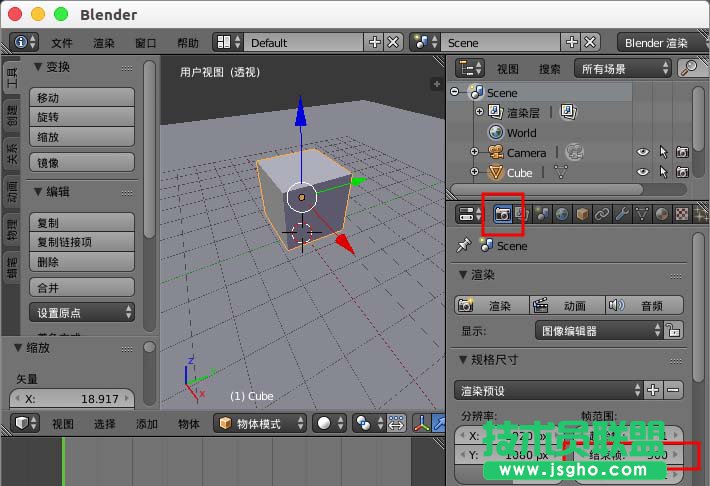The width and height of the screenshot is (710, 486).
Task: Toggle Camera renderability icon
Action: pyautogui.click(x=682, y=152)
